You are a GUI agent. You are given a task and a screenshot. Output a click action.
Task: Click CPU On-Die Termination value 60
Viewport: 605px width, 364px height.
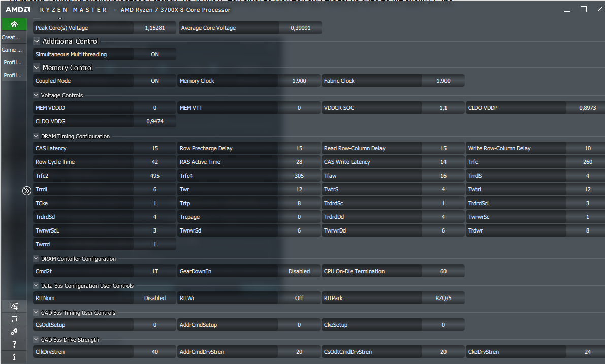pos(443,271)
